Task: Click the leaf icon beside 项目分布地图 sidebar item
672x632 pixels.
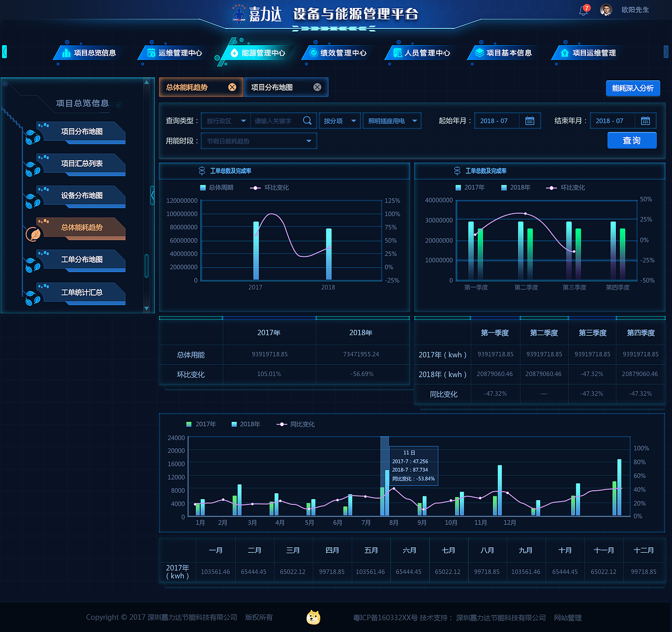Action: [33, 138]
